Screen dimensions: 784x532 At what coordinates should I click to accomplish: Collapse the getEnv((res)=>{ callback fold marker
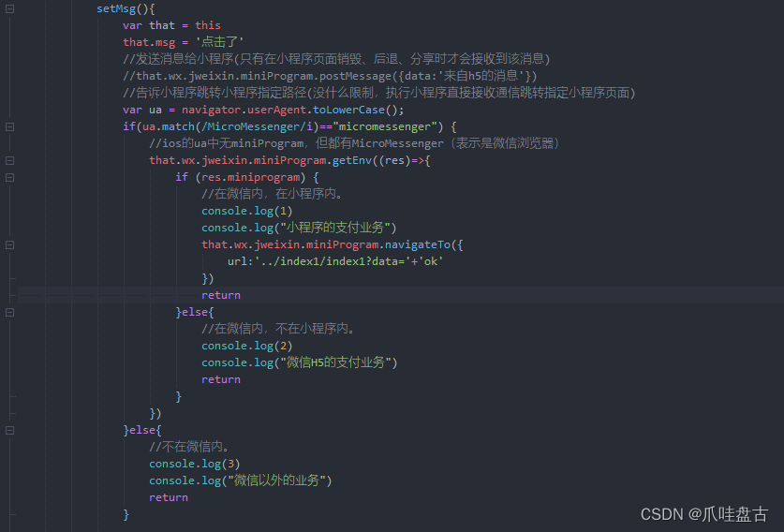(x=9, y=160)
